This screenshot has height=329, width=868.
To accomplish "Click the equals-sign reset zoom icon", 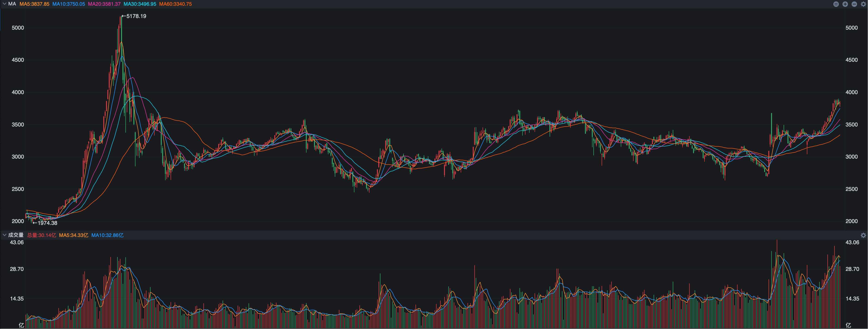I will (x=836, y=4).
